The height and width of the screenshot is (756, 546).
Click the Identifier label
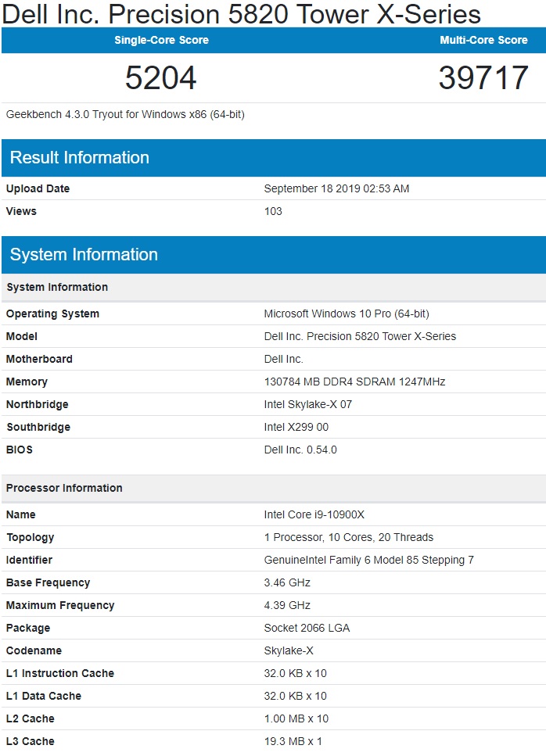29,560
